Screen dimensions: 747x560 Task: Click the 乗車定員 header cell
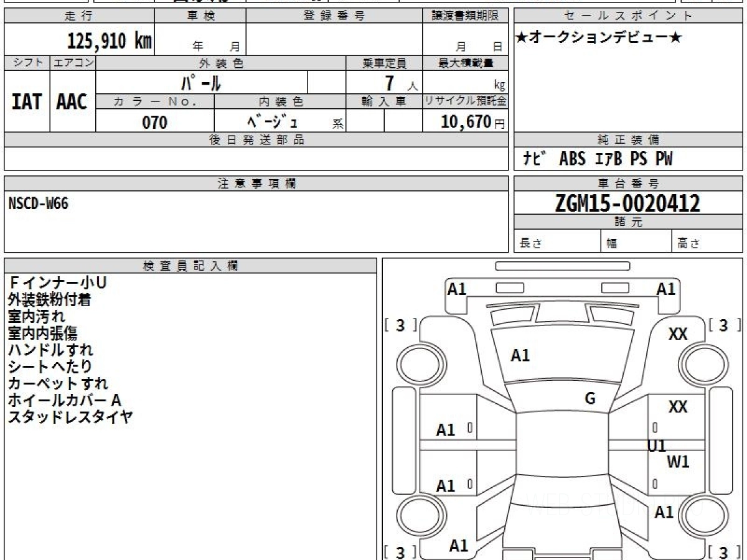[x=384, y=63]
